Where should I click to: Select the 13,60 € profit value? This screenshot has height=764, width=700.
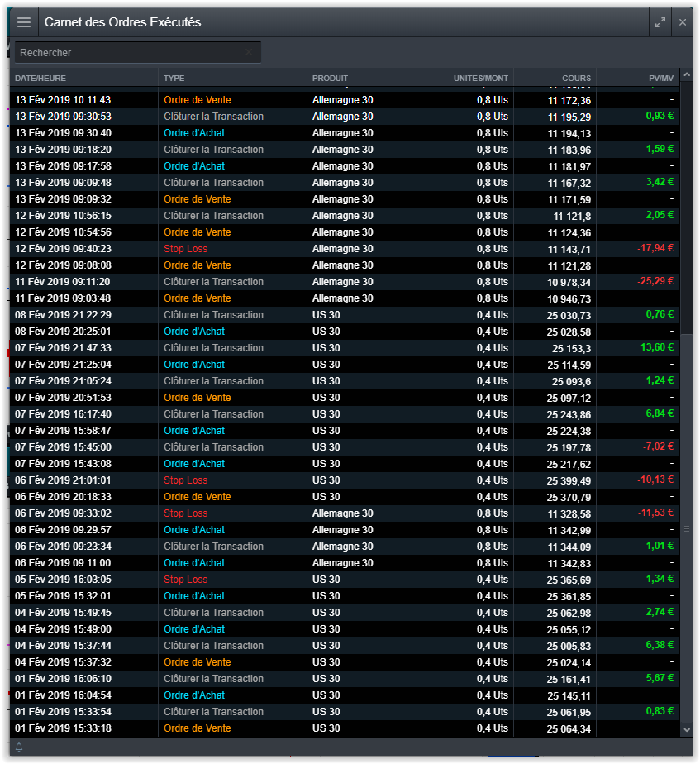656,348
